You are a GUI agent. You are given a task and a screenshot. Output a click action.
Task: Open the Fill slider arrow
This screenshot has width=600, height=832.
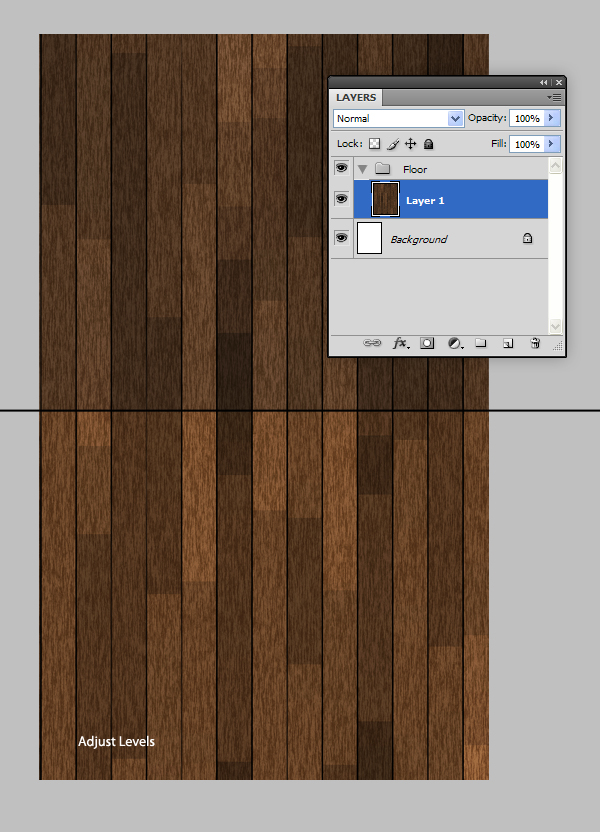tap(551, 144)
